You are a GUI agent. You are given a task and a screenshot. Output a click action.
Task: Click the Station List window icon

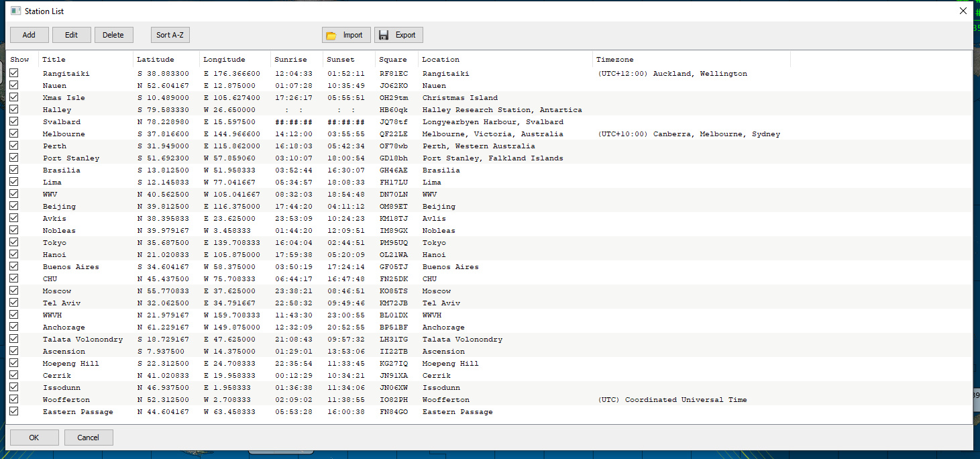click(16, 11)
